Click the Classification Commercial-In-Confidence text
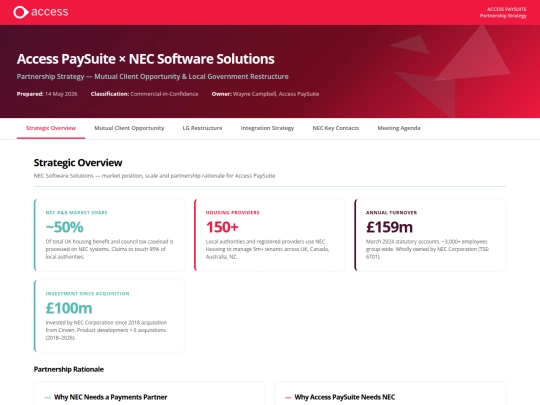Image resolution: width=540 pixels, height=405 pixels. click(144, 94)
